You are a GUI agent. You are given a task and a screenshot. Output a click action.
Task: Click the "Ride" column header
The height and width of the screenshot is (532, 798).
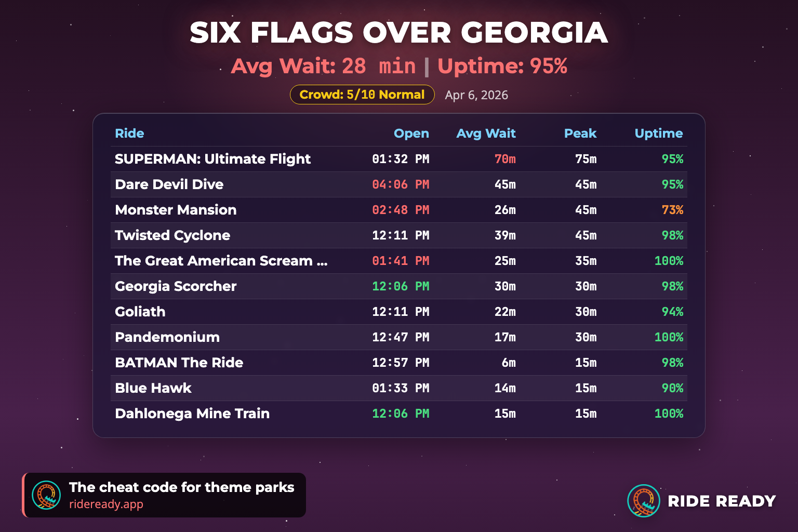click(x=129, y=134)
